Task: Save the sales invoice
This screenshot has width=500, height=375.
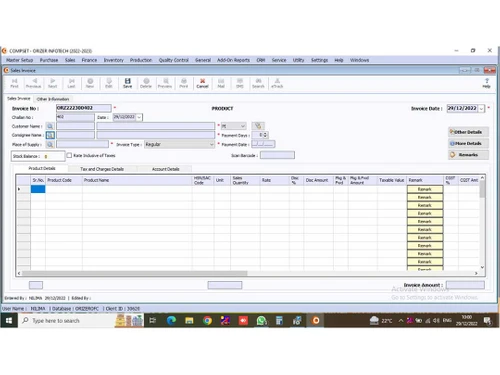Action: tap(128, 83)
